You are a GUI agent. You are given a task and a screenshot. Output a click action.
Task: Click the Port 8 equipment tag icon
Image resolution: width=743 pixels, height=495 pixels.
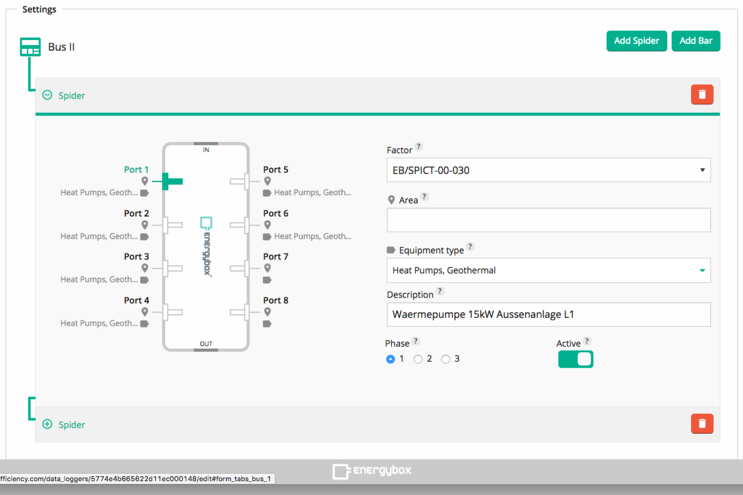click(267, 324)
